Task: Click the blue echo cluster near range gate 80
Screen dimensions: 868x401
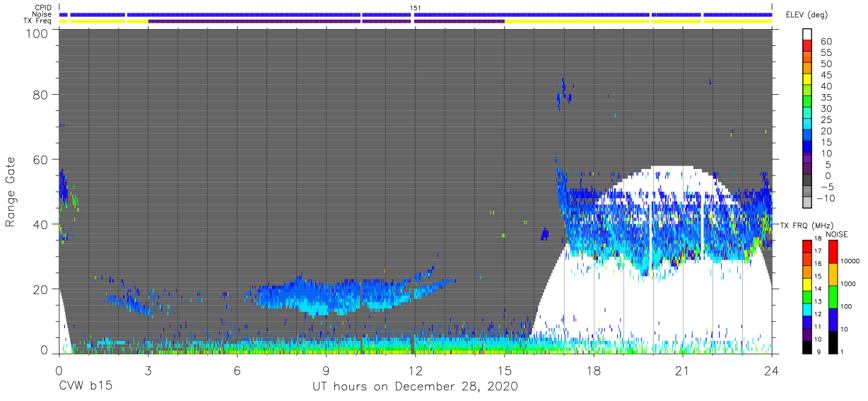Action: pos(563,93)
